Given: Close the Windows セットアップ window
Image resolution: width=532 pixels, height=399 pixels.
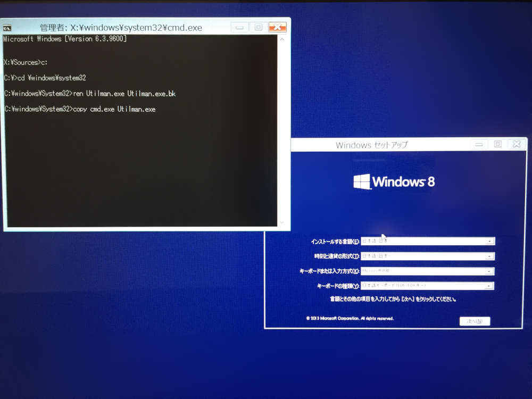Looking at the screenshot, I should tap(517, 144).
